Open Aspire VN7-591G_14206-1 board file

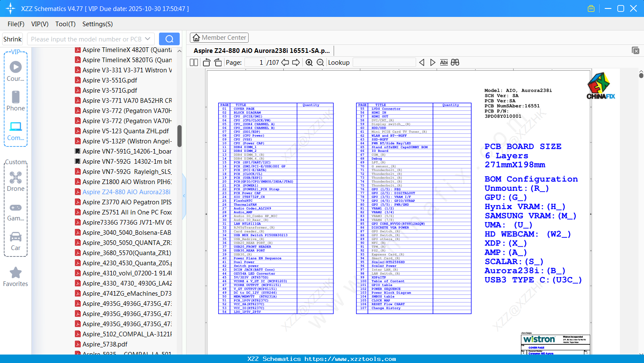(x=127, y=151)
